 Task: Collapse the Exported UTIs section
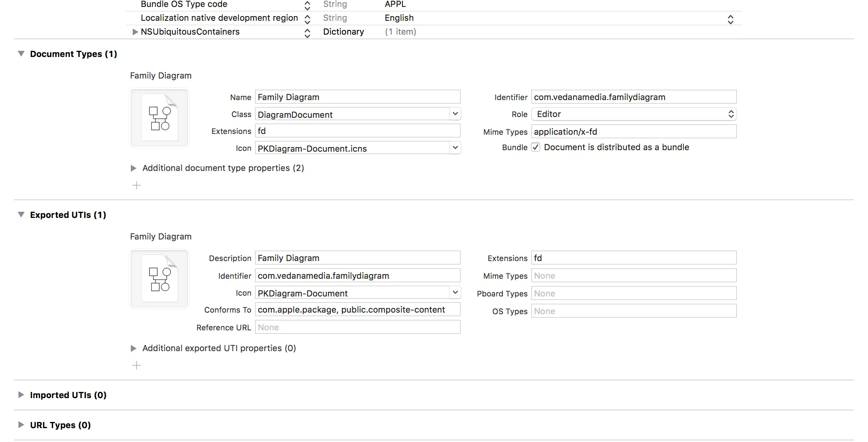click(x=21, y=215)
